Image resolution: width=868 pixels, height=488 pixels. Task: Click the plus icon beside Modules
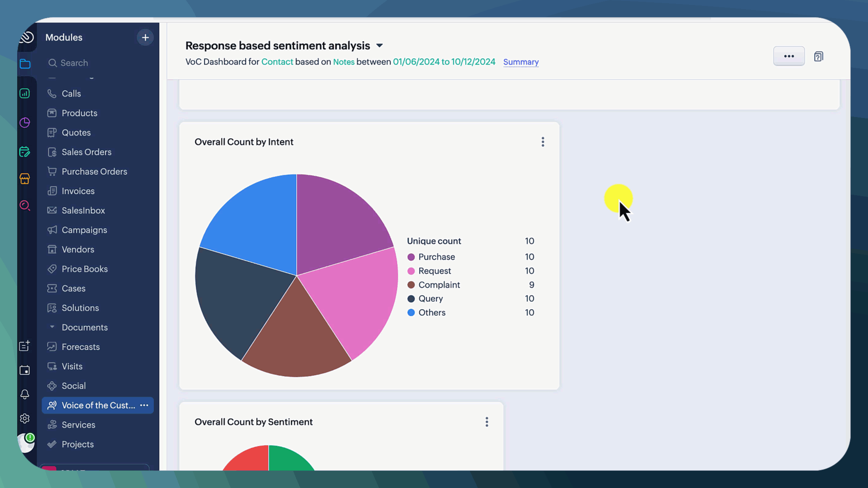tap(145, 38)
